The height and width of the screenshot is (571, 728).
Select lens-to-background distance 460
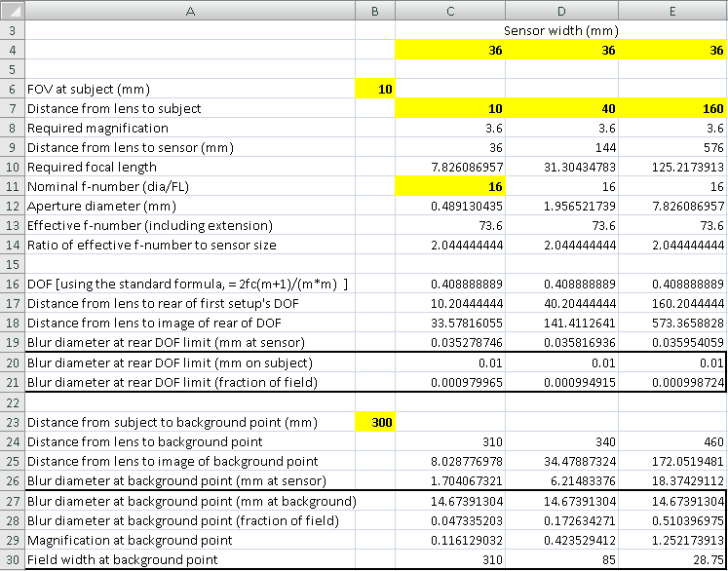tap(672, 441)
